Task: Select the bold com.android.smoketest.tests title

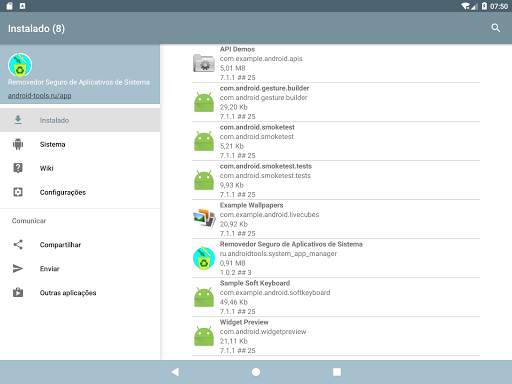Action: [x=266, y=166]
